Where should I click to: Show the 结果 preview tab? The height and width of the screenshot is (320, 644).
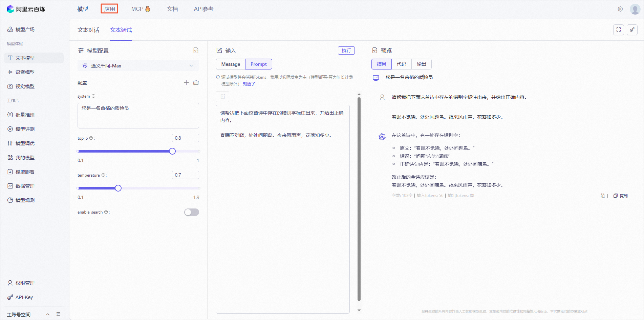[382, 64]
